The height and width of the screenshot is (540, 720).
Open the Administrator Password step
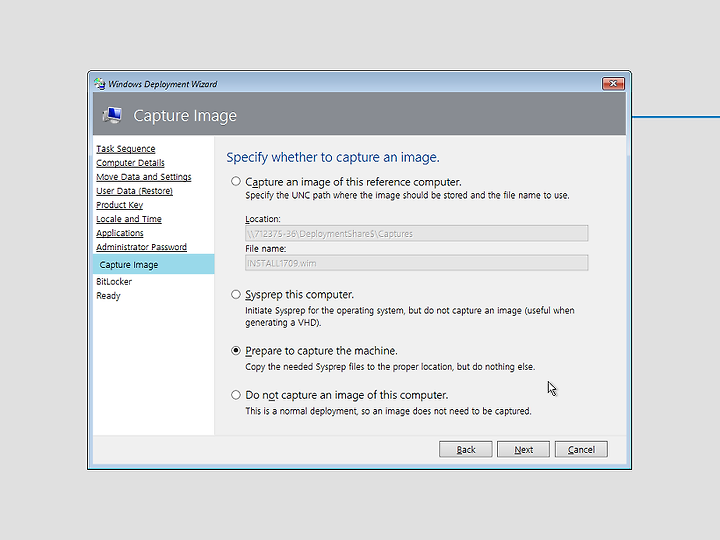click(141, 247)
